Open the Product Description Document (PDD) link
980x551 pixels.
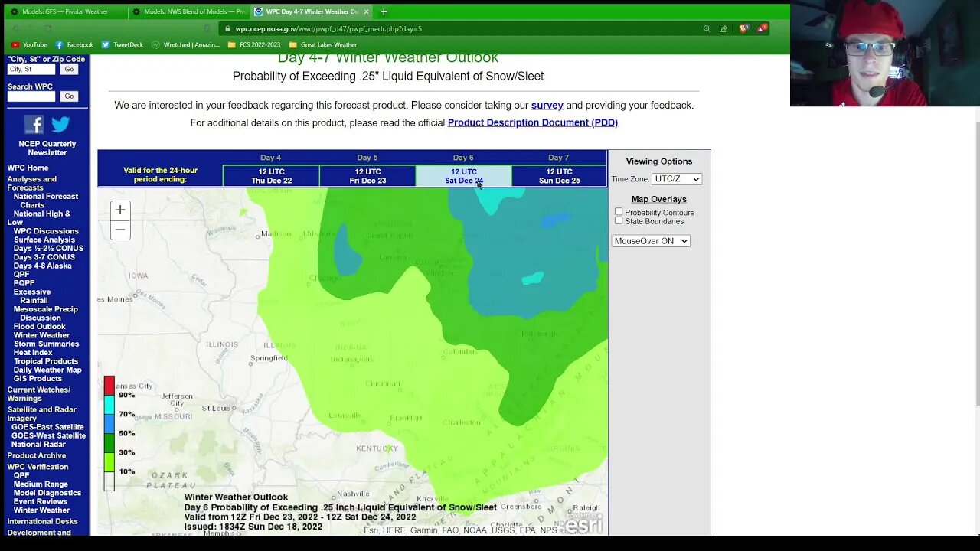pos(533,122)
